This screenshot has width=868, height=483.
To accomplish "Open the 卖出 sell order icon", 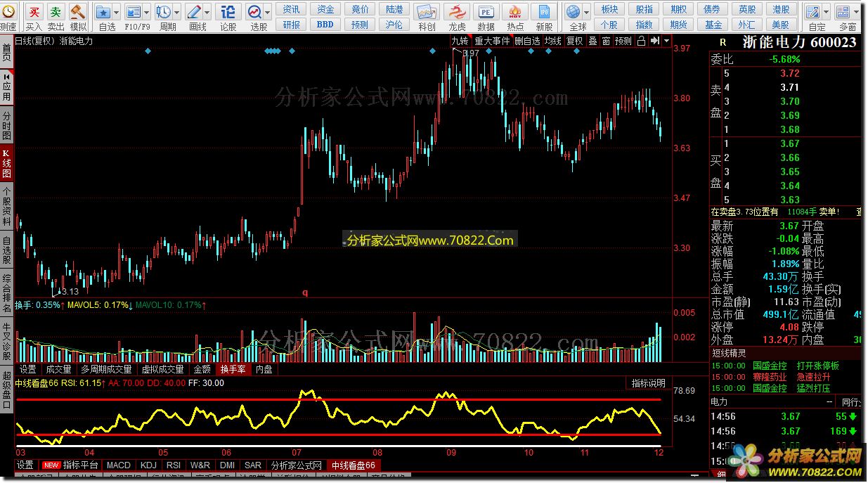I will (x=56, y=12).
